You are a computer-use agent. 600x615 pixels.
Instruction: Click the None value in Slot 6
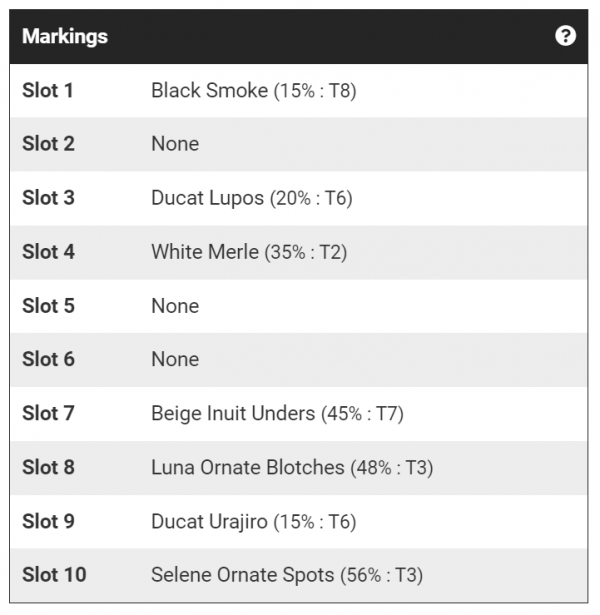tap(175, 359)
